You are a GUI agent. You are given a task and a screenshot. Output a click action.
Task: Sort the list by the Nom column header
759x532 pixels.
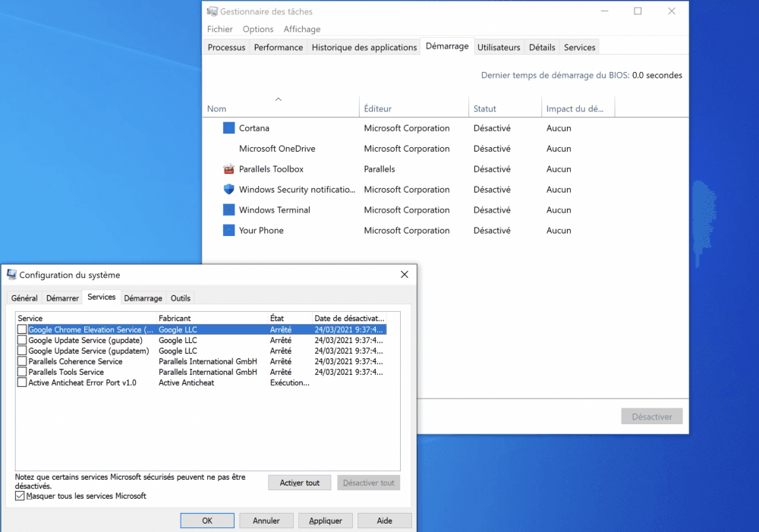click(217, 109)
